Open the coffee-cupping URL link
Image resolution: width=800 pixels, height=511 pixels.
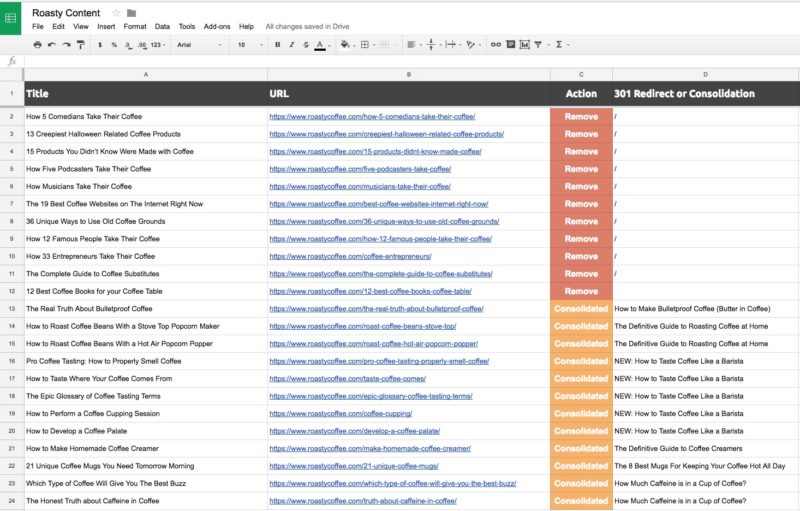[341, 414]
